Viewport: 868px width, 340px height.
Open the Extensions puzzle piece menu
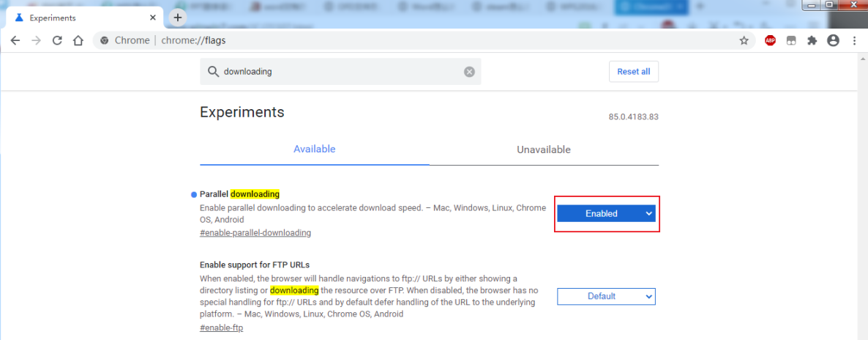tap(812, 41)
